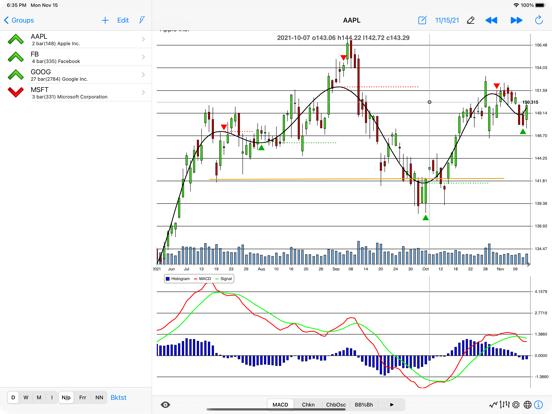The width and height of the screenshot is (552, 414).
Task: Open line chart style icon
Action: click(x=493, y=405)
